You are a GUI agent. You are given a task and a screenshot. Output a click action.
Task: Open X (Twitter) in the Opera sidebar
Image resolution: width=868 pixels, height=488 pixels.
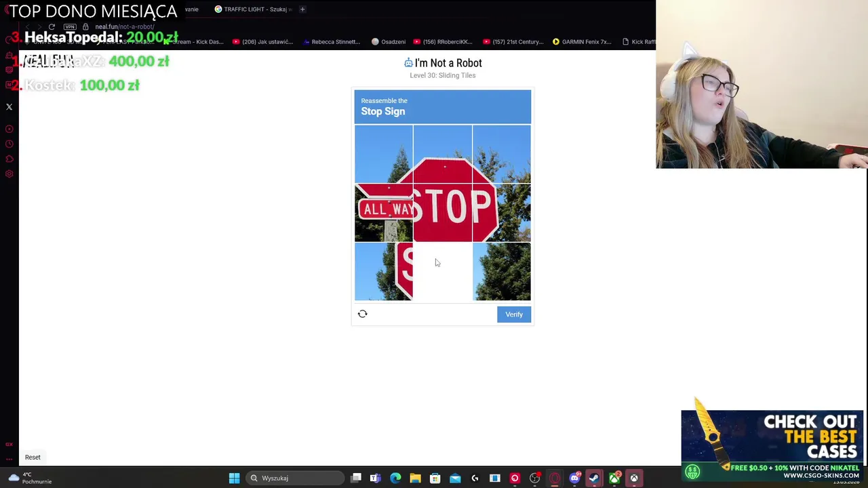pyautogui.click(x=9, y=107)
